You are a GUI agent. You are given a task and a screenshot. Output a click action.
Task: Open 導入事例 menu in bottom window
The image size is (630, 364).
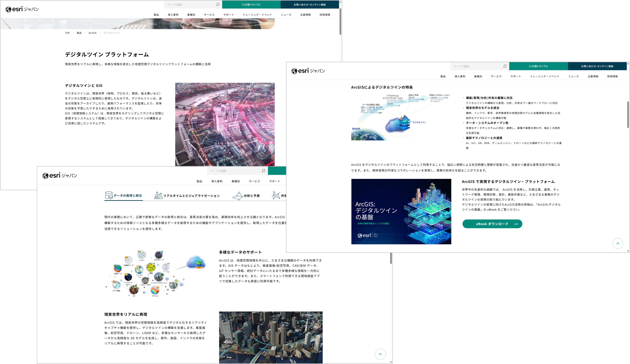pos(216,181)
